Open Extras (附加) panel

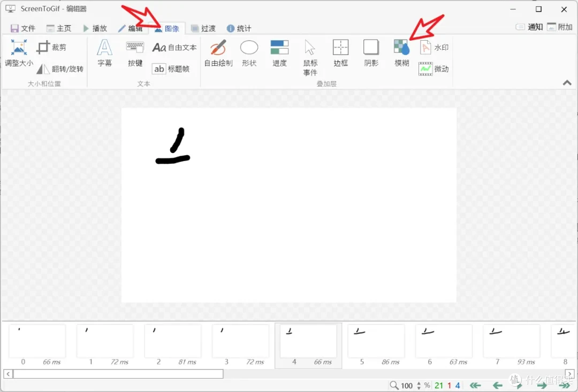pos(560,27)
